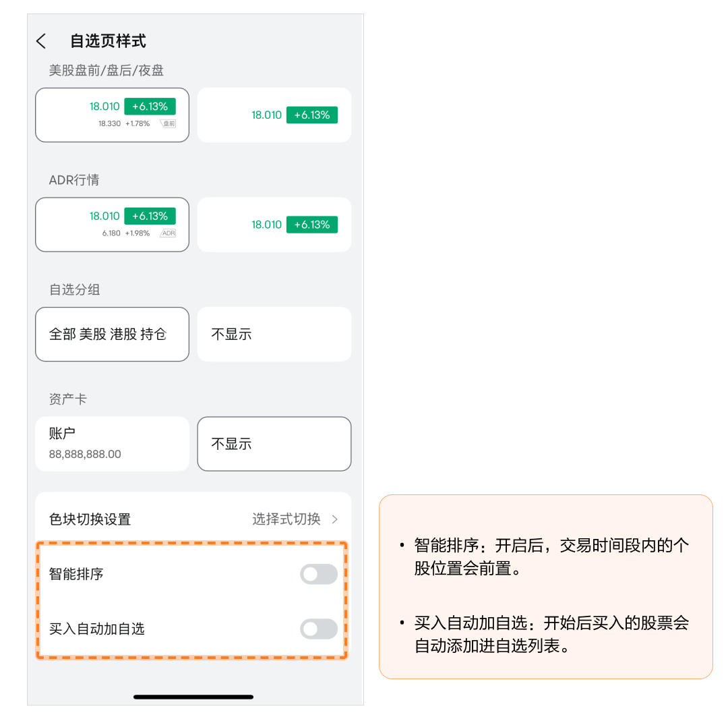Tap the 盘前 tag icon in the US pre-market card
Image resolution: width=728 pixels, height=719 pixels.
point(168,123)
